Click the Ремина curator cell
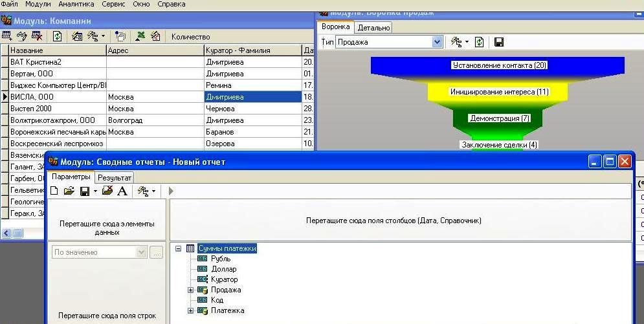The image size is (644, 324). (x=253, y=85)
